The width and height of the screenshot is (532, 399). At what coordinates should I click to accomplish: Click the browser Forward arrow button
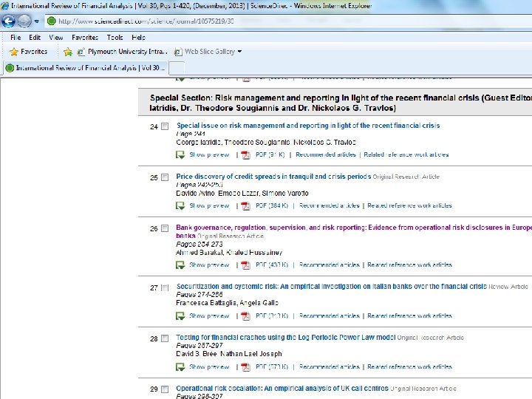24,21
